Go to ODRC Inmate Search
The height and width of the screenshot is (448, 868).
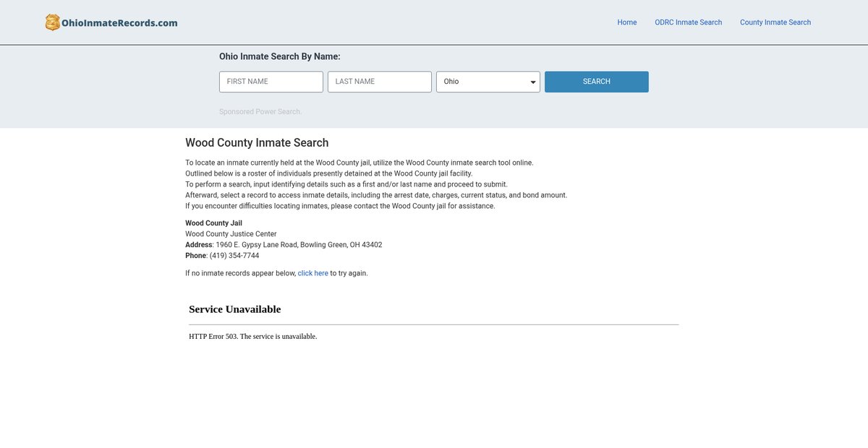(689, 22)
